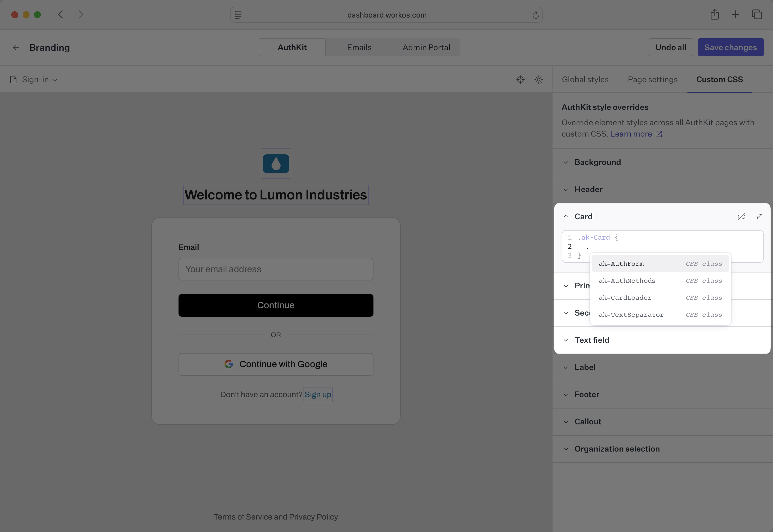Image resolution: width=773 pixels, height=532 pixels.
Task: Click the element targeting crosshair icon
Action: coord(521,79)
